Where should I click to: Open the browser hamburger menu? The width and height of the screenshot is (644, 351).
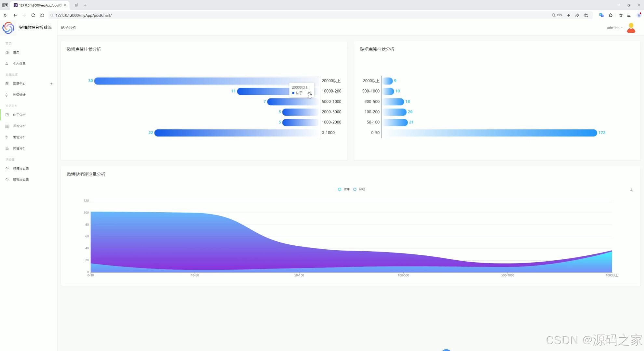point(629,15)
